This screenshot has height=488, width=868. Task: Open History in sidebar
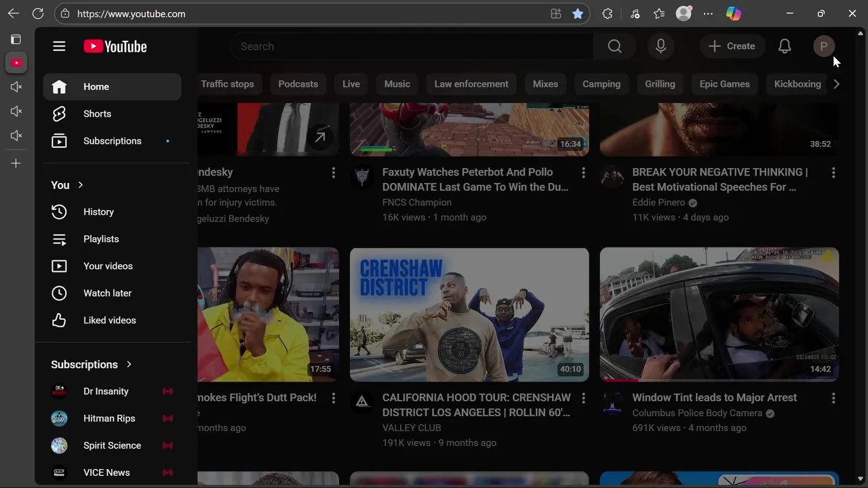112,212
